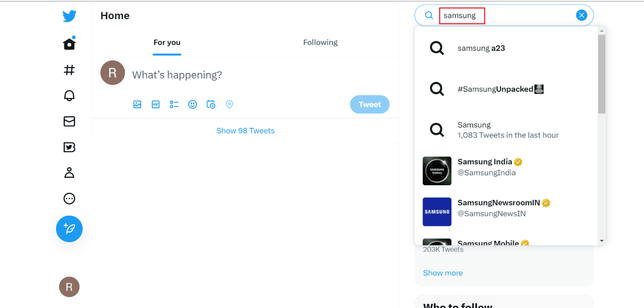The image size is (644, 308).
Task: Clear the search box with X button
Action: coord(581,15)
